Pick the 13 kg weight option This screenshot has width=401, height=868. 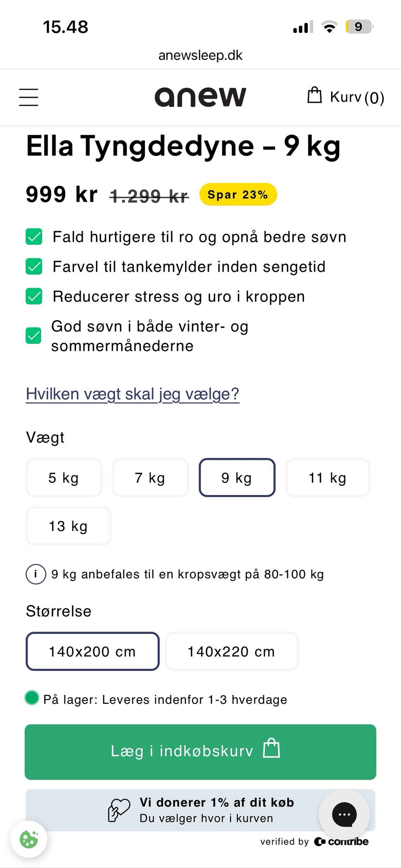(68, 526)
